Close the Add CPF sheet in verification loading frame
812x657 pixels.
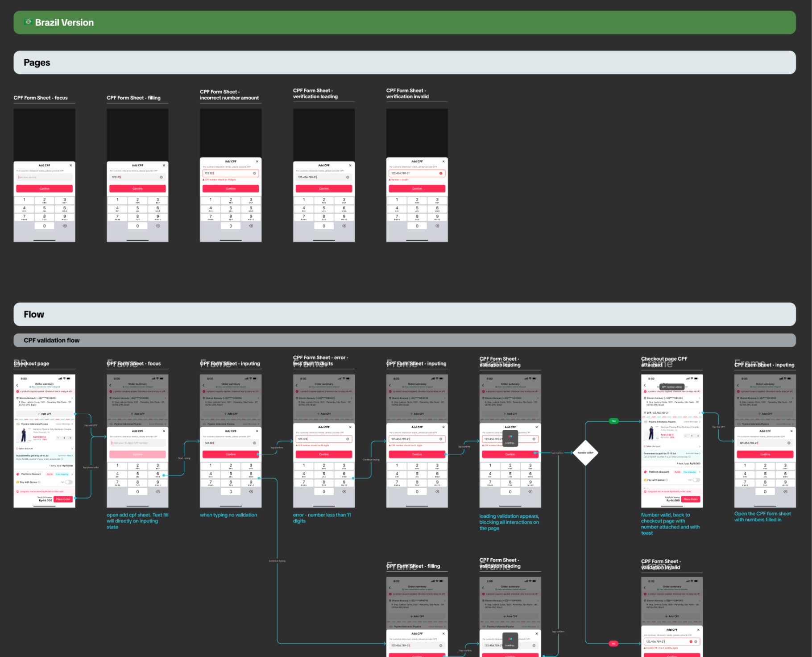(350, 166)
